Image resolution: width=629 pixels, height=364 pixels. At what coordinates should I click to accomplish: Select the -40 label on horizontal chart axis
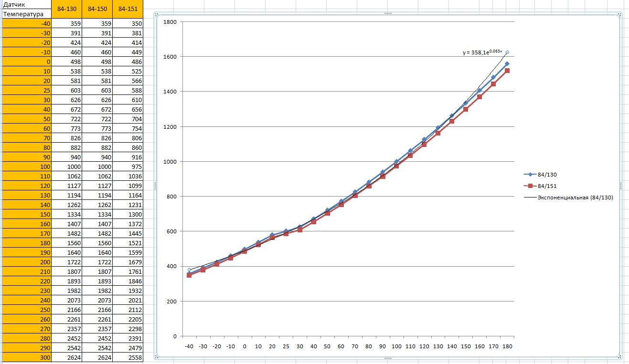(189, 346)
